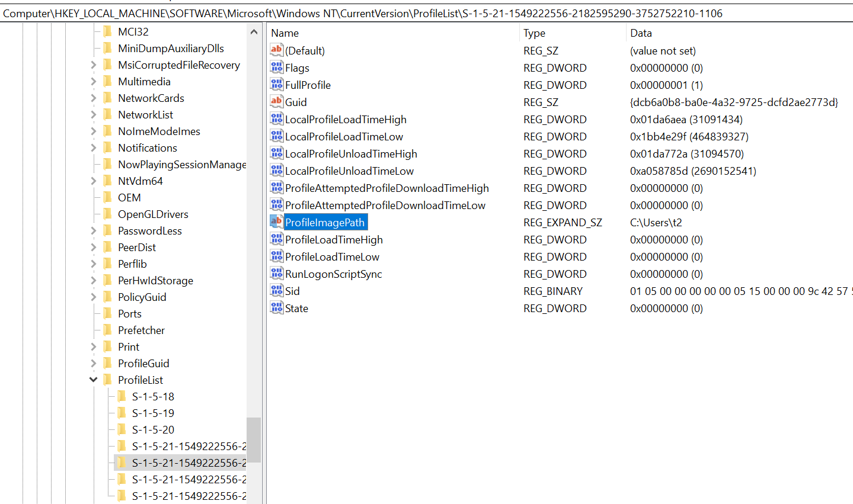Click the ab icon next to Guid
853x504 pixels.
click(276, 102)
